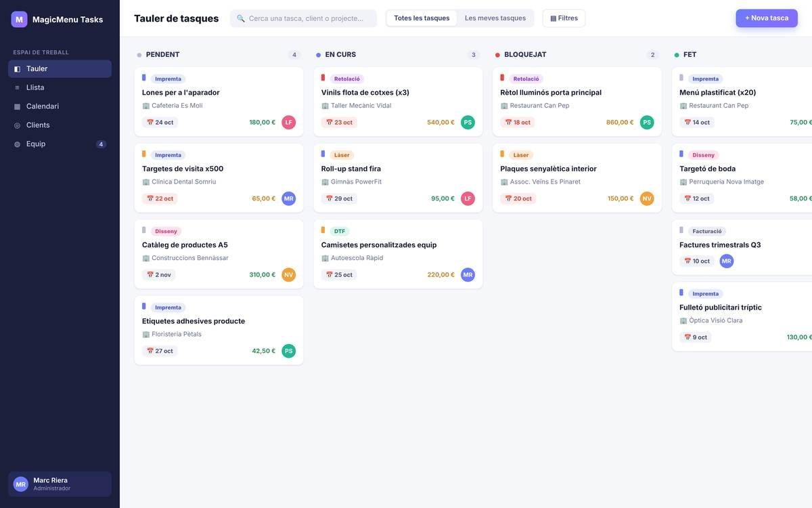Click MR avatar on Targetes de visita card
This screenshot has width=812, height=508.
(x=289, y=198)
